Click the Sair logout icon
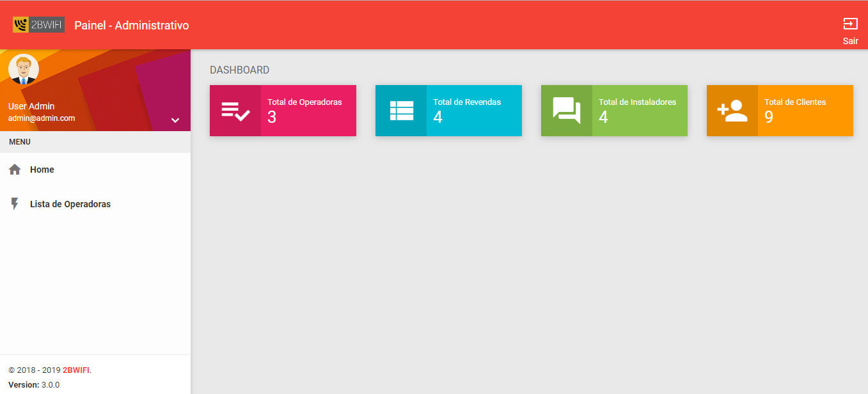The image size is (868, 394). pyautogui.click(x=850, y=24)
